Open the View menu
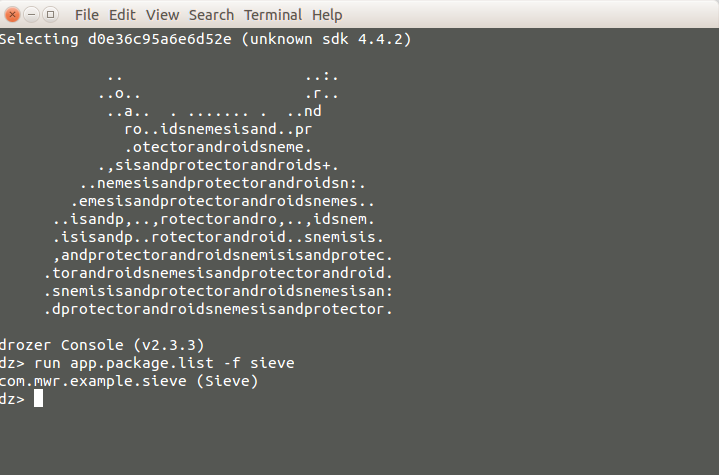The height and width of the screenshot is (475, 719). coord(162,15)
